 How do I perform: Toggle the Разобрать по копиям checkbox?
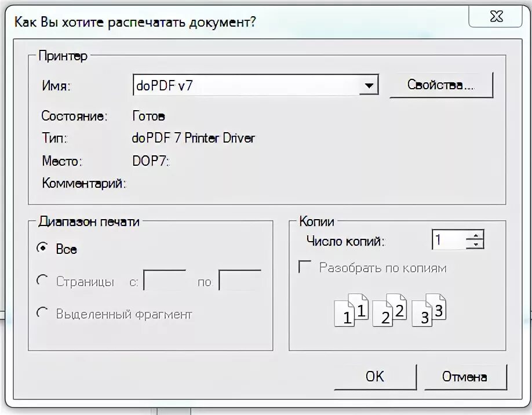click(305, 267)
